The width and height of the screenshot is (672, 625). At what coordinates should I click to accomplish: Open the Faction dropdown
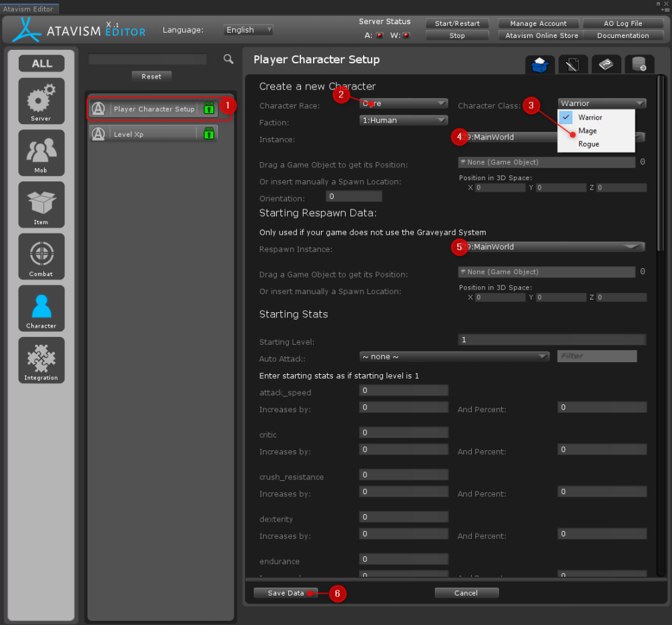pos(403,120)
